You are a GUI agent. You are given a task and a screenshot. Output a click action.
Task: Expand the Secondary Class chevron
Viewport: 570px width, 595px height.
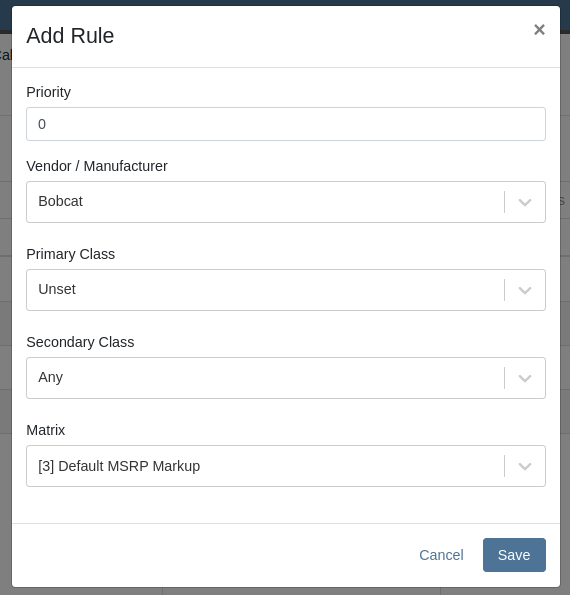(x=525, y=378)
